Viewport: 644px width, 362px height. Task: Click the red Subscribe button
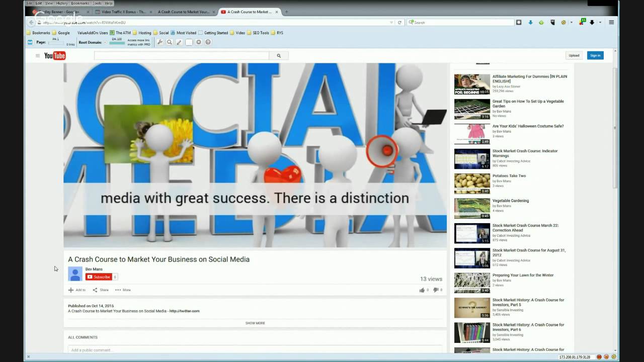click(99, 277)
